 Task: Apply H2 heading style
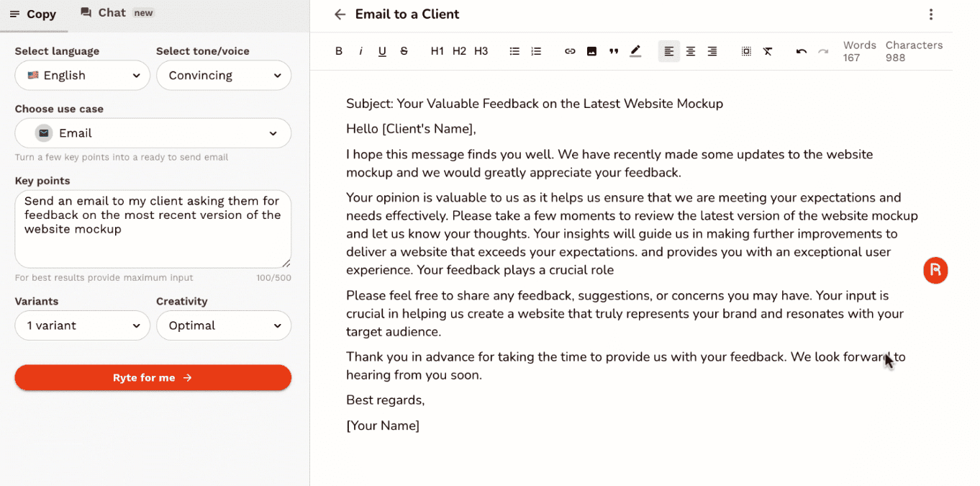pos(459,51)
